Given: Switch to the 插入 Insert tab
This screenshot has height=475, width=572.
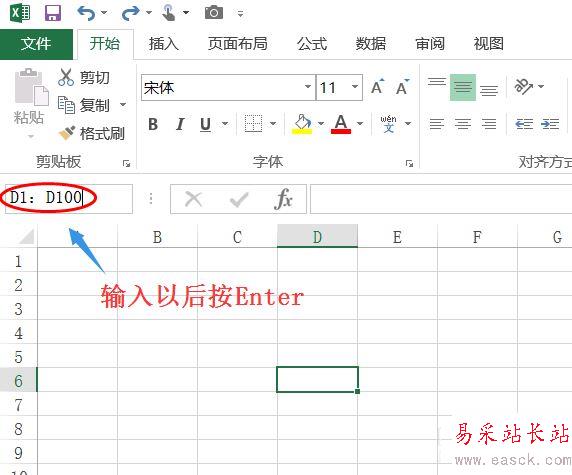Looking at the screenshot, I should pos(163,44).
